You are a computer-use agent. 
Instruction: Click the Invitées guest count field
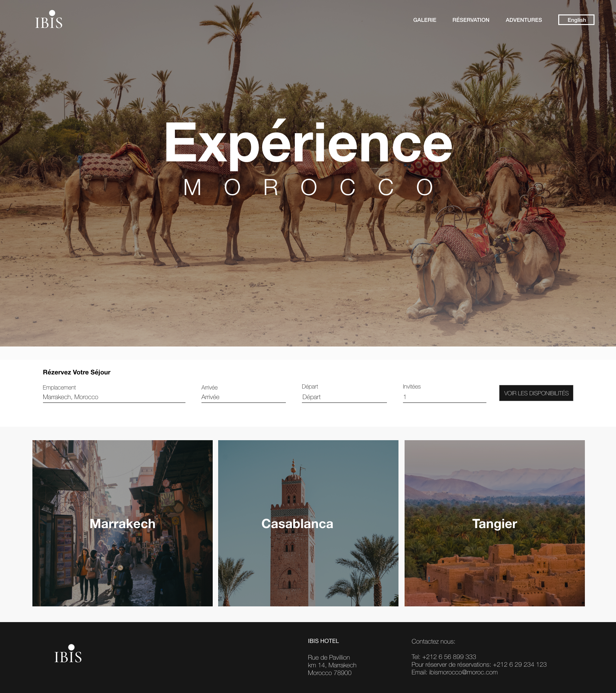coord(444,397)
